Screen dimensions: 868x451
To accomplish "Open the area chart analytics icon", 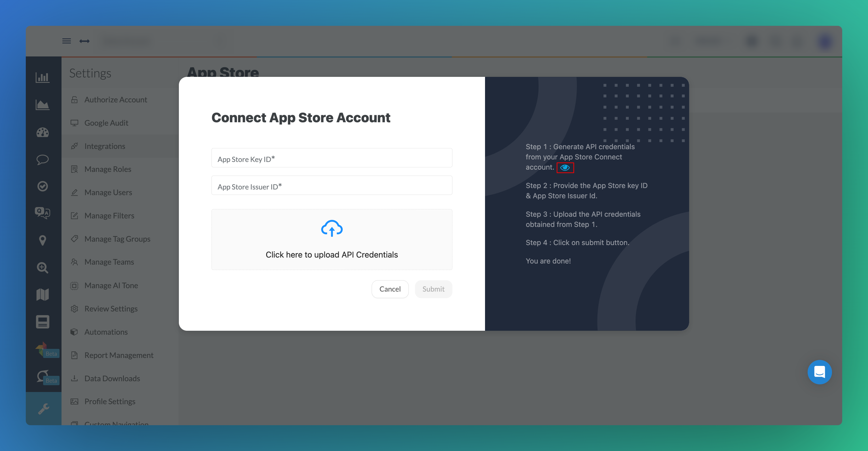I will pos(43,105).
